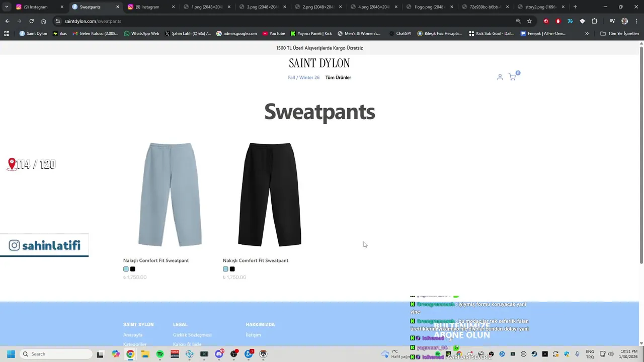The height and width of the screenshot is (362, 644).
Task: Switch to story2.png tab
Action: tap(540, 7)
